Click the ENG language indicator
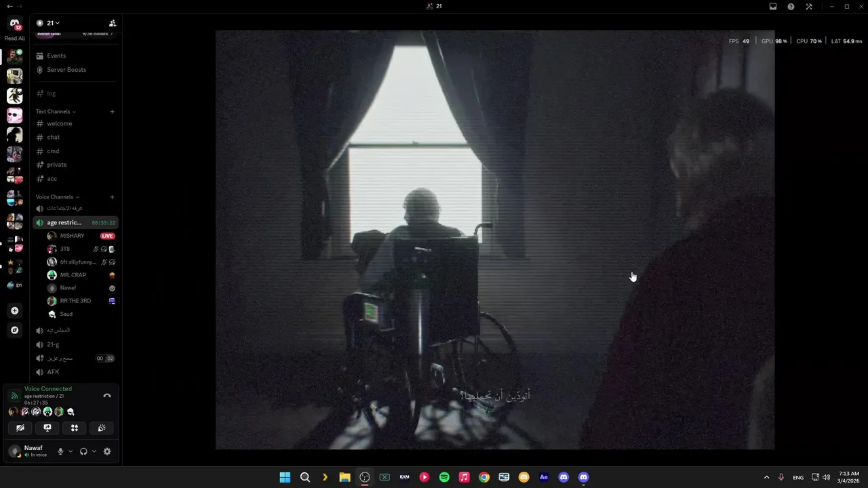Screen dimensions: 868x488 [798, 477]
